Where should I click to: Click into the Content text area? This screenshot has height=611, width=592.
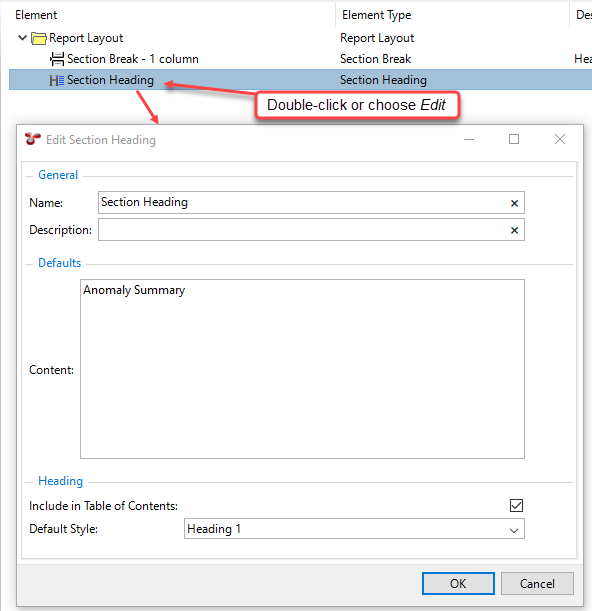tap(302, 369)
